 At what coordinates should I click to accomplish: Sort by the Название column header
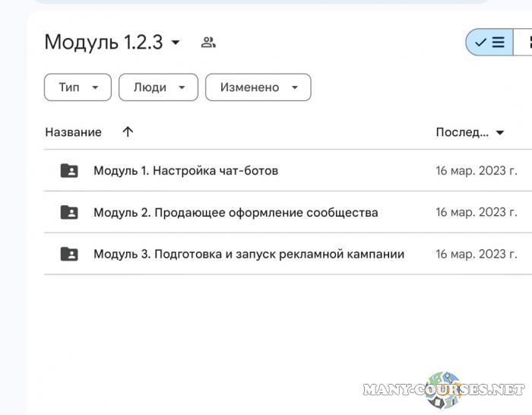pyautogui.click(x=73, y=132)
